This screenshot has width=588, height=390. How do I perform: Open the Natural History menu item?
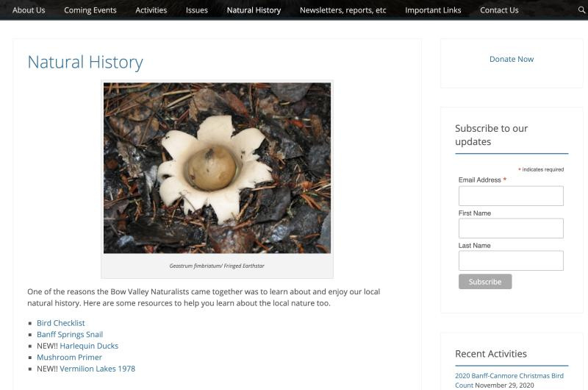pyautogui.click(x=254, y=10)
